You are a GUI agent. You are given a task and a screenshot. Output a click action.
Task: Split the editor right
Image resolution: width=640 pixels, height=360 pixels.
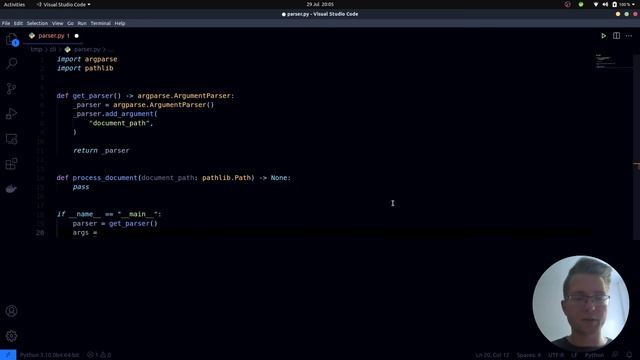click(x=616, y=36)
